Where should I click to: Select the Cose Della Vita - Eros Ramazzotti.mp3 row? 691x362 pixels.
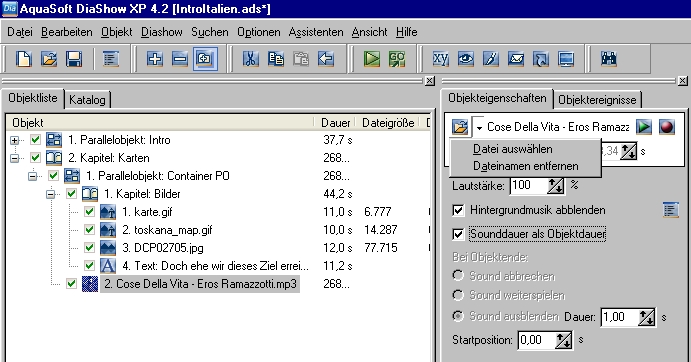[200, 284]
